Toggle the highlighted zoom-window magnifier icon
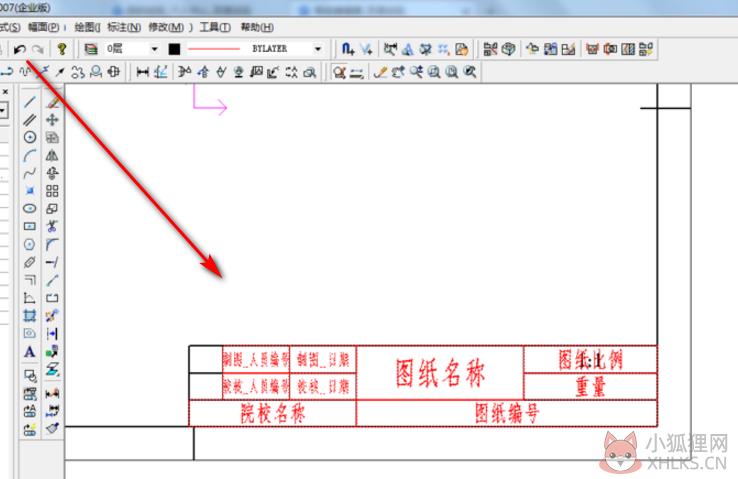The height and width of the screenshot is (479, 738). point(339,72)
